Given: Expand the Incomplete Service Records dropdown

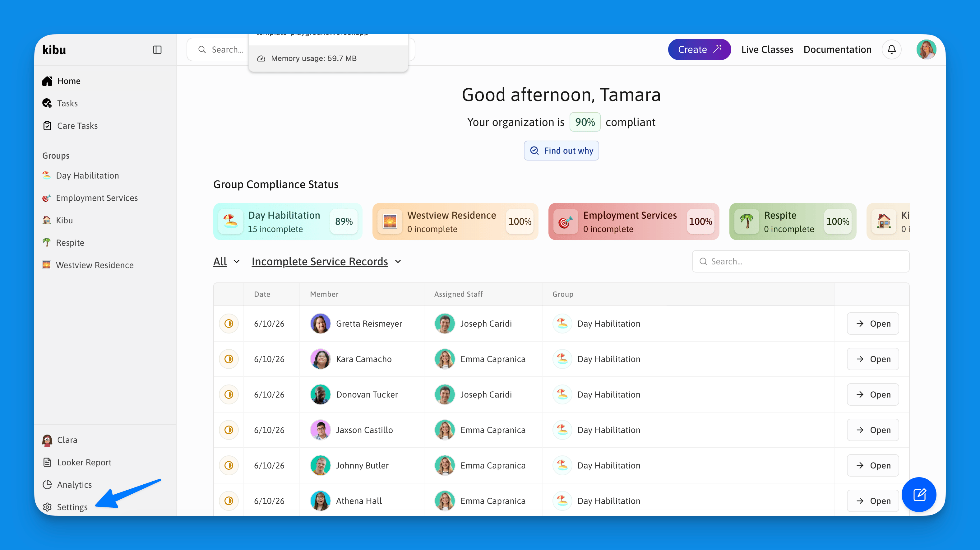Looking at the screenshot, I should (326, 262).
